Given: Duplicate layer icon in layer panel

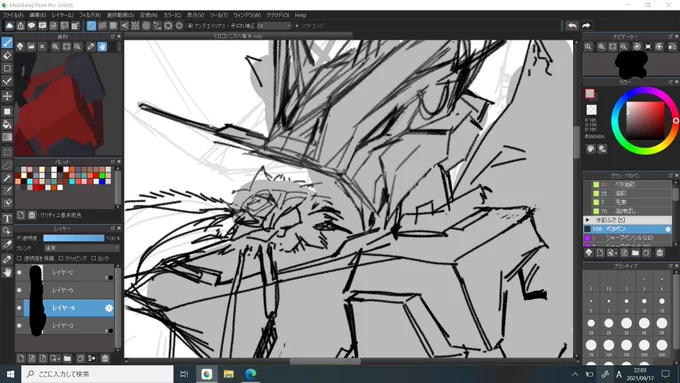Looking at the screenshot, I should [x=80, y=358].
